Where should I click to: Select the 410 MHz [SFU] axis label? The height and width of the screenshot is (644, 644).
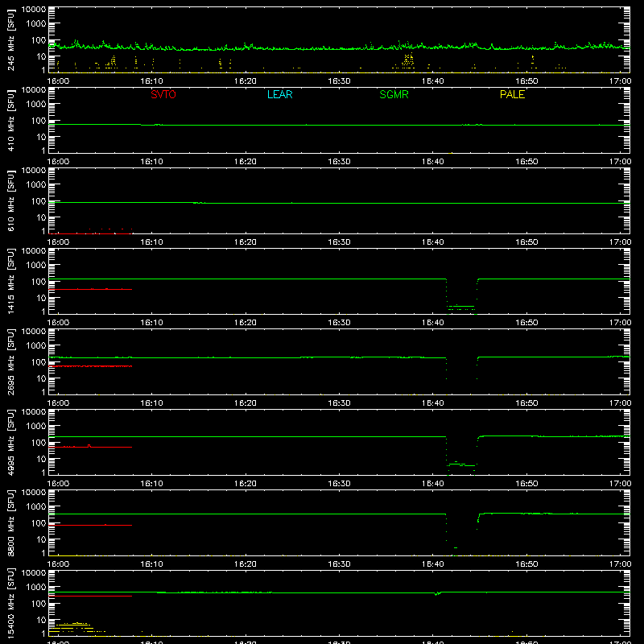click(x=10, y=121)
